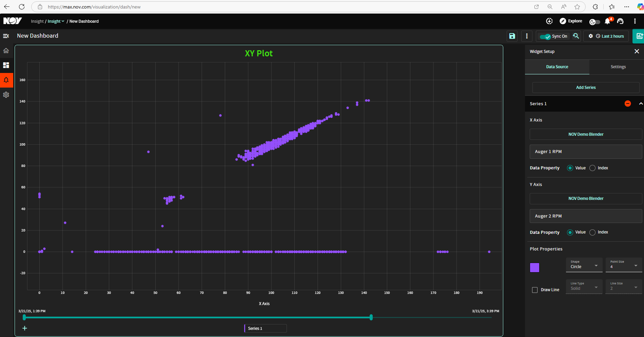Click the right handle of the time slider
Viewport: 644px width, 337px height.
(371, 317)
